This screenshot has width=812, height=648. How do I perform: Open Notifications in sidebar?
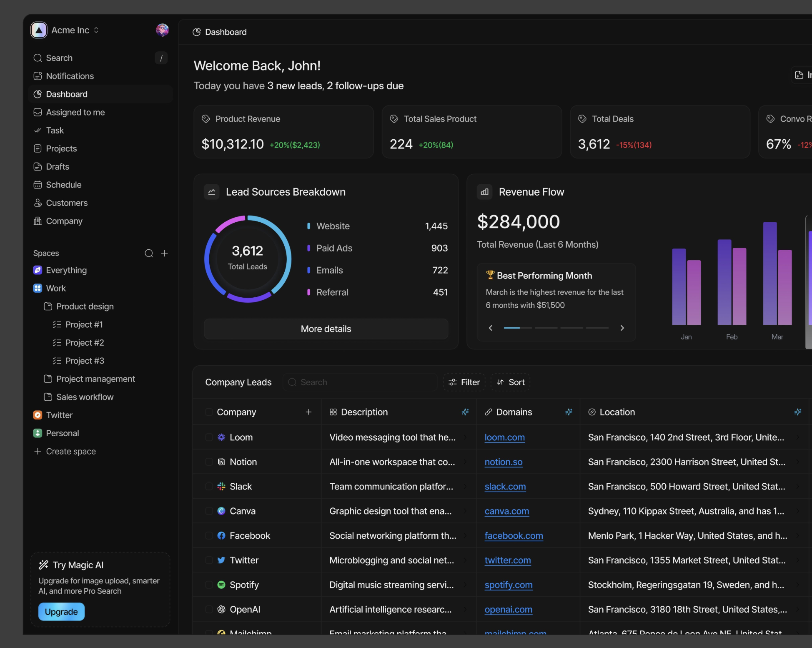tap(100, 76)
